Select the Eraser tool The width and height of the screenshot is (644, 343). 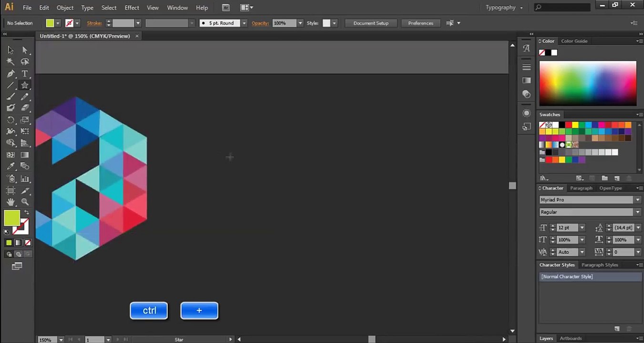(x=25, y=108)
